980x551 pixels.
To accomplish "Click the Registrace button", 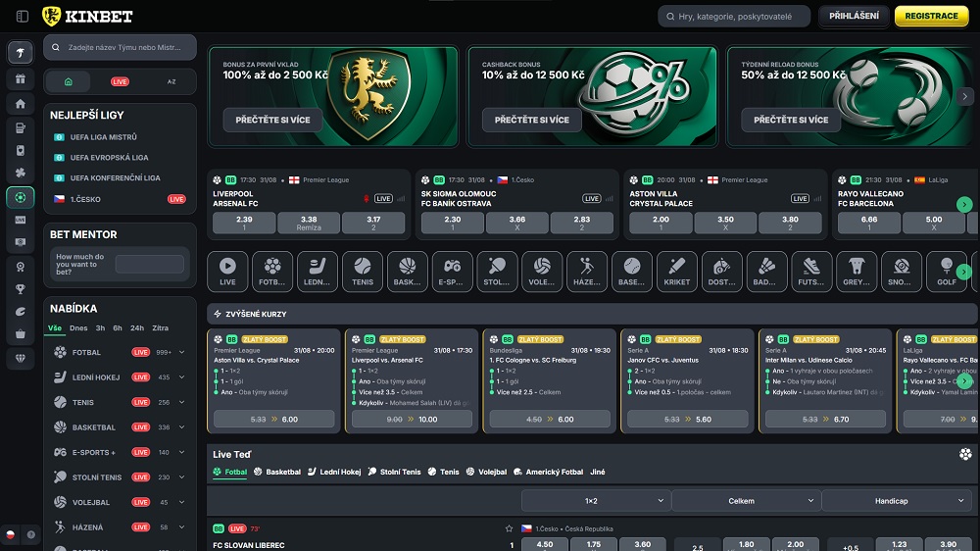I will tap(930, 17).
